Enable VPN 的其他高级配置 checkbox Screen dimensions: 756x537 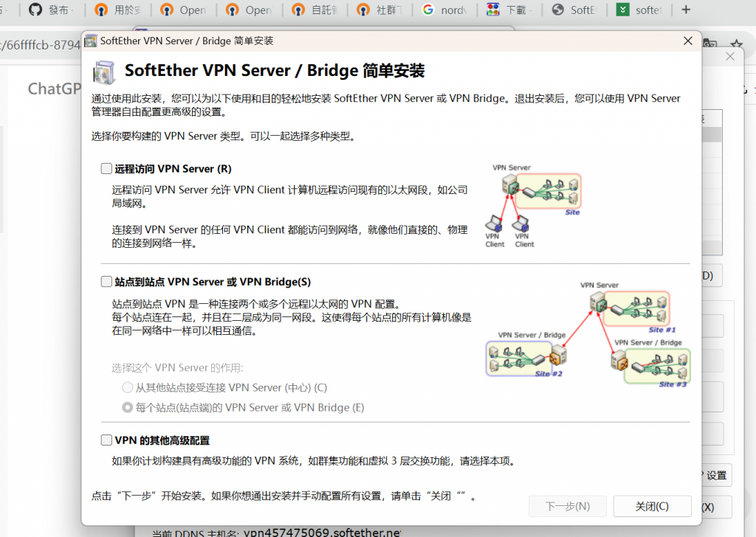pyautogui.click(x=106, y=440)
